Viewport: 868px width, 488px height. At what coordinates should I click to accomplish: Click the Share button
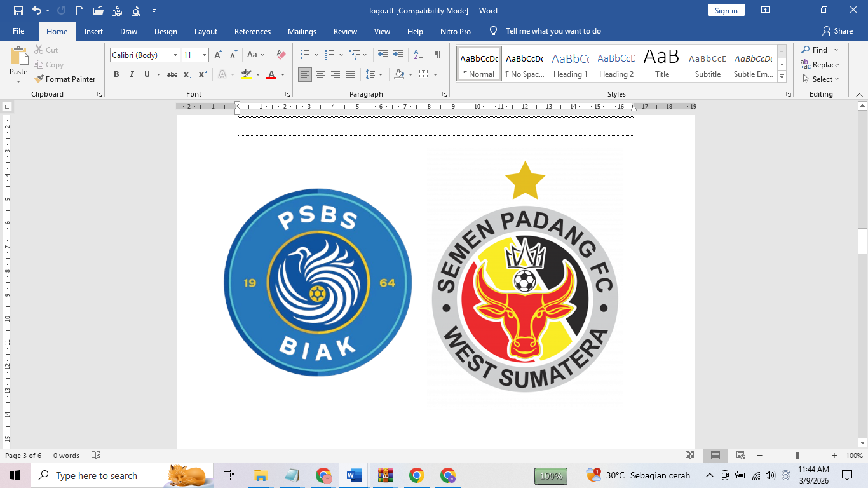837,31
